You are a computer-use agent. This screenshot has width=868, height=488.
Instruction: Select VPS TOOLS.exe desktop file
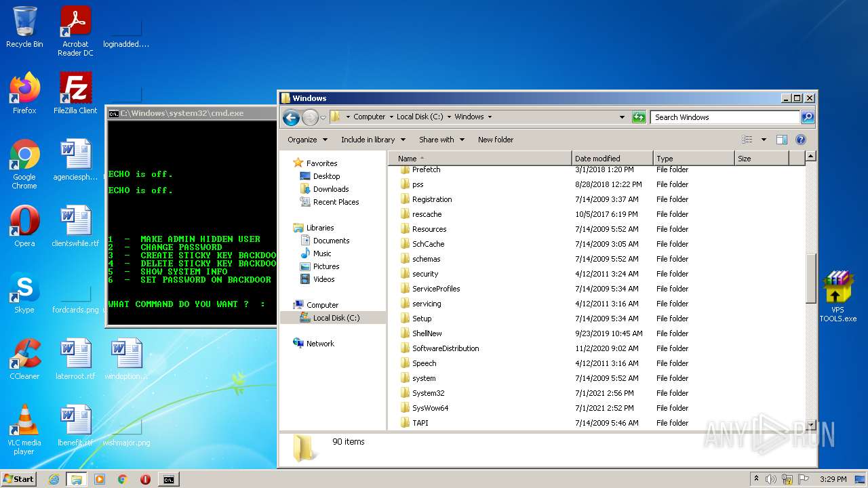[x=838, y=297]
